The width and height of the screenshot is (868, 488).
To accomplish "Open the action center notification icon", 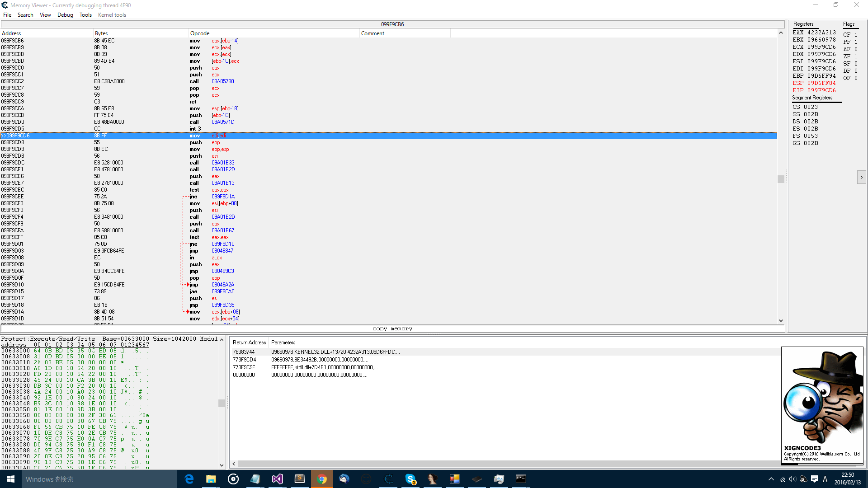I will [814, 479].
